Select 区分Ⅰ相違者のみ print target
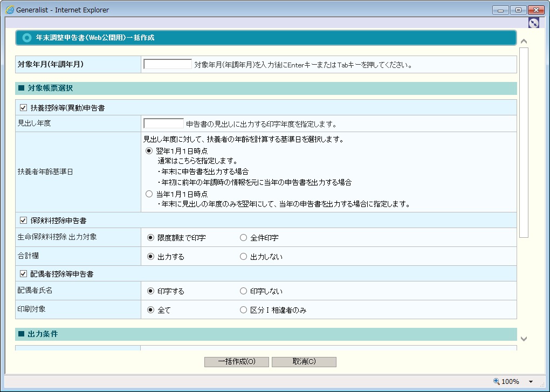Screen dimensions: 550x392 coord(243,310)
